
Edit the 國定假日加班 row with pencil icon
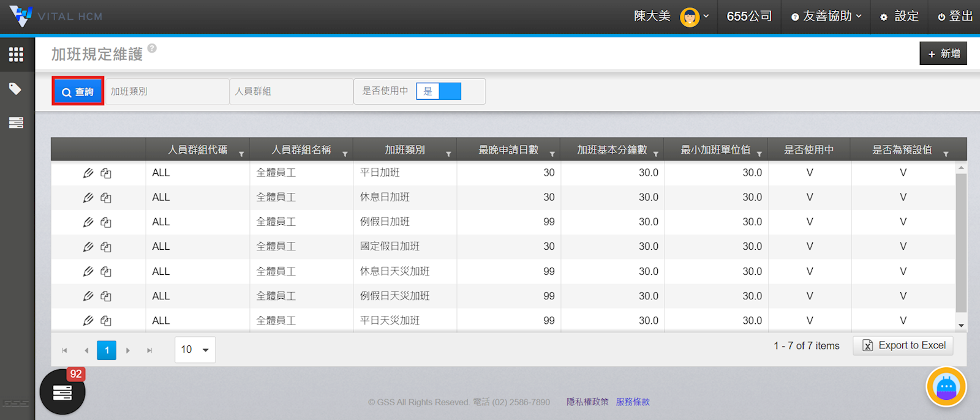(x=88, y=247)
